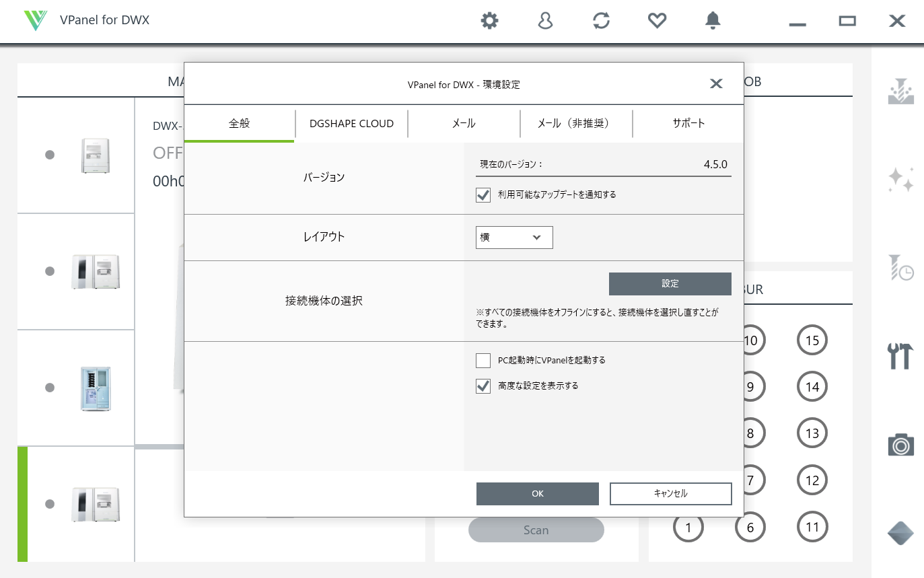The width and height of the screenshot is (924, 578).
Task: Click bur slot number 1
Action: click(688, 527)
